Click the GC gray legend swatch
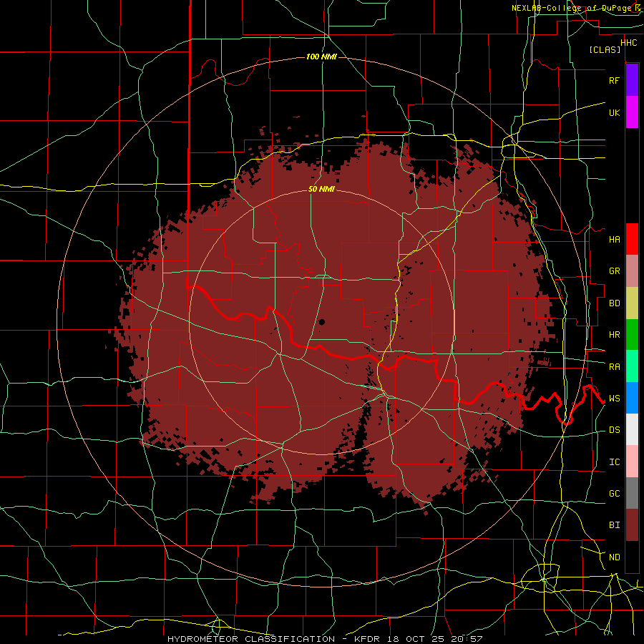This screenshot has height=644, width=644. [x=632, y=493]
